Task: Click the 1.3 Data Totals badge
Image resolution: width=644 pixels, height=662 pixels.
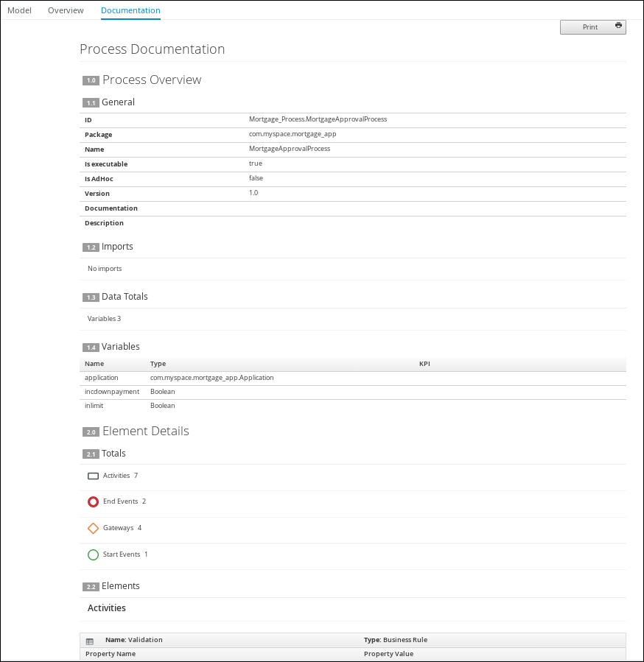Action: coord(91,297)
